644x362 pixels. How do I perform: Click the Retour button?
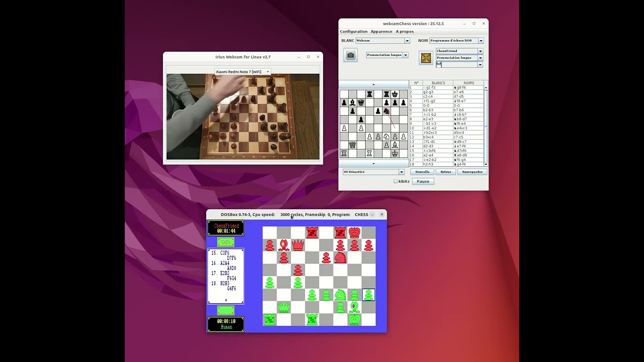click(x=446, y=172)
